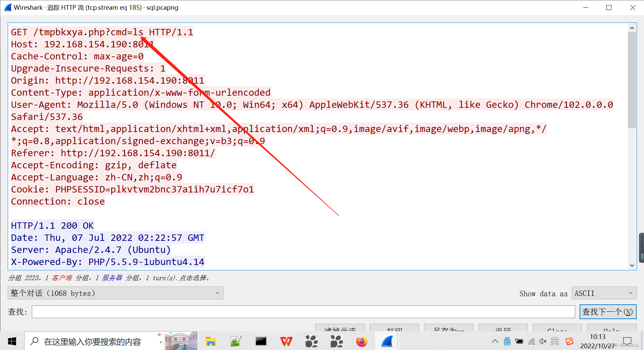
Task: Open the notification center icon
Action: coord(627,341)
